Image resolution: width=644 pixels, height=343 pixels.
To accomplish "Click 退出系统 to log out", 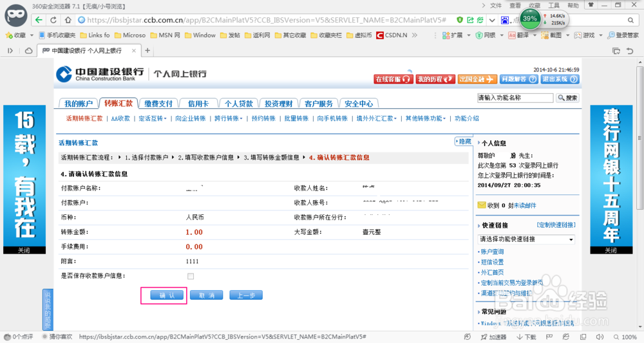I will [560, 79].
